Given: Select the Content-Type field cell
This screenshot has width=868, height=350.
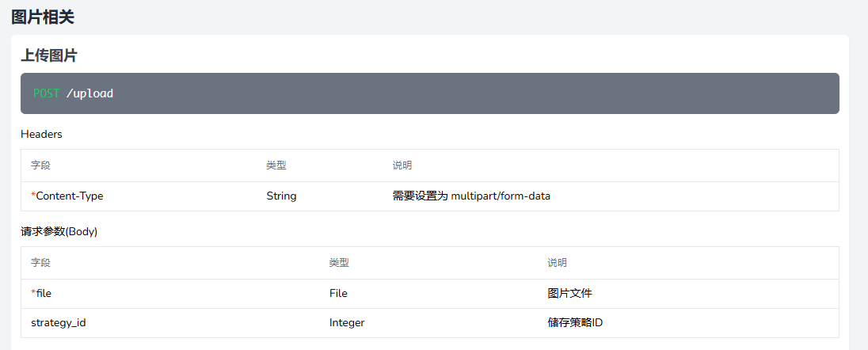Looking at the screenshot, I should [67, 196].
